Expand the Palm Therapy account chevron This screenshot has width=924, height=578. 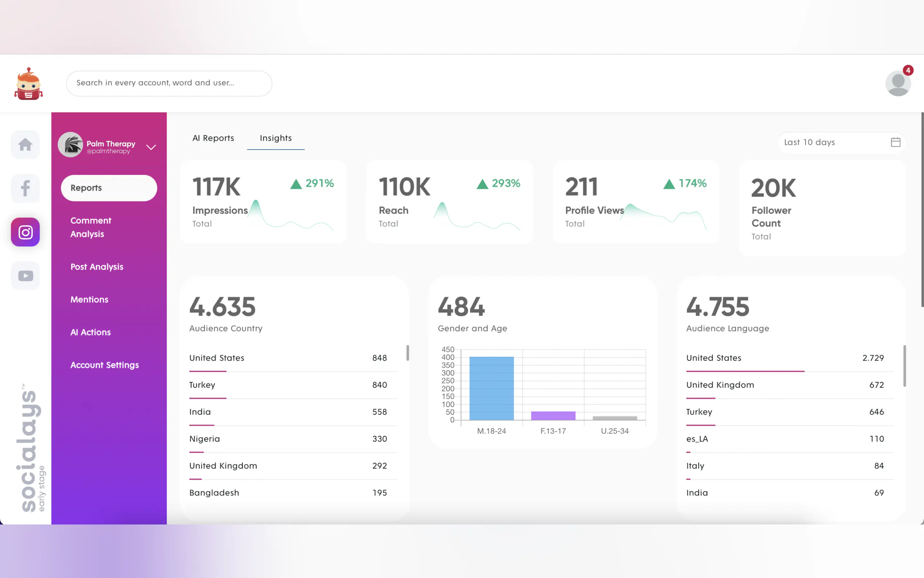(x=151, y=147)
